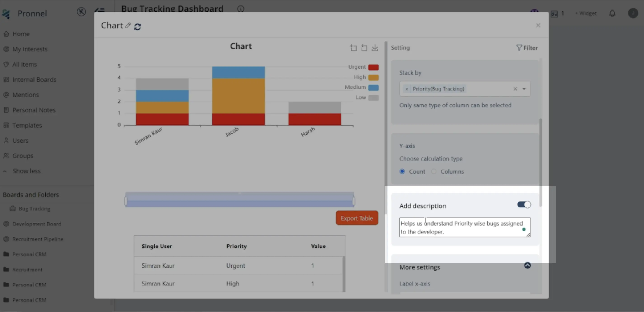Click the right handle of the range slider
This screenshot has height=312, width=644.
pyautogui.click(x=354, y=201)
